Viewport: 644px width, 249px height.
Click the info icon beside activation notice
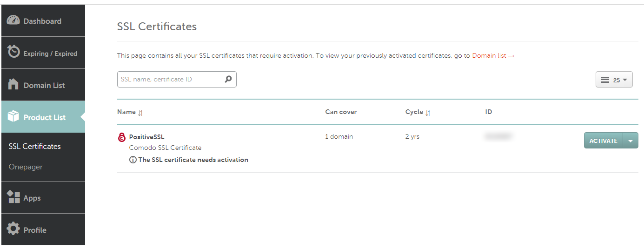133,160
